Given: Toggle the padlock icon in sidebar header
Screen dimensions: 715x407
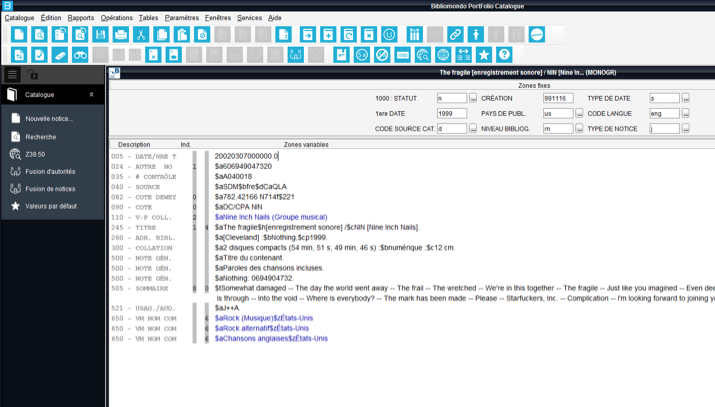Looking at the screenshot, I should 32,74.
